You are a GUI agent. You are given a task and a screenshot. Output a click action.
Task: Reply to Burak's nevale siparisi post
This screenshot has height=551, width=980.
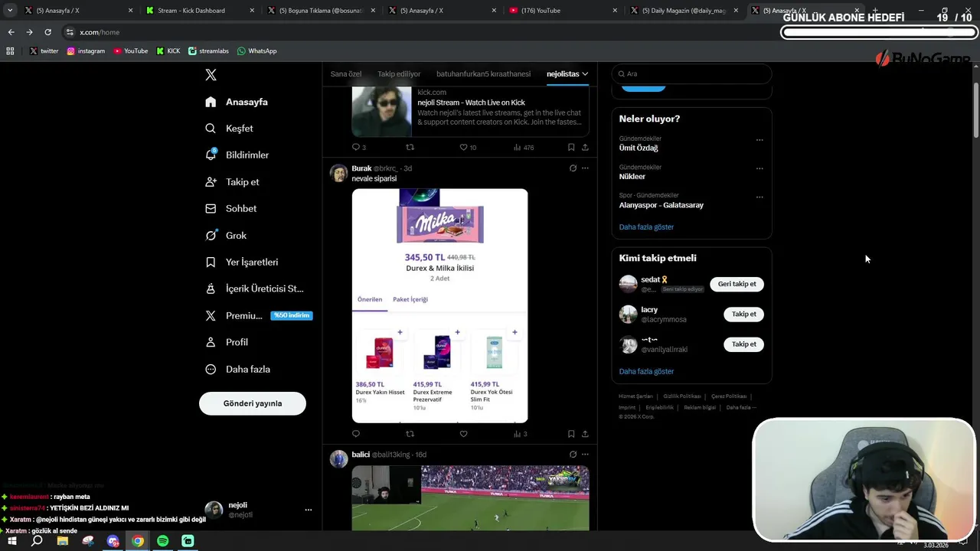coord(356,434)
